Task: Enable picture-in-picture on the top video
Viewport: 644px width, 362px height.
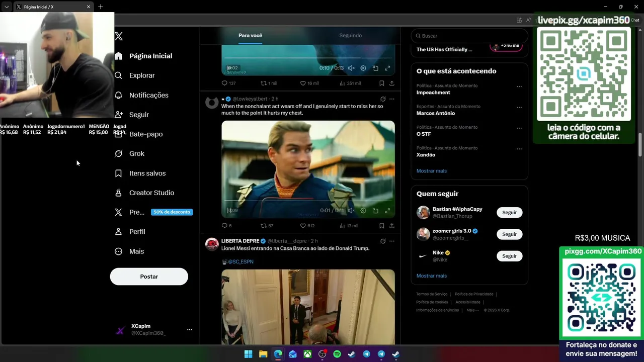Action: pyautogui.click(x=375, y=68)
